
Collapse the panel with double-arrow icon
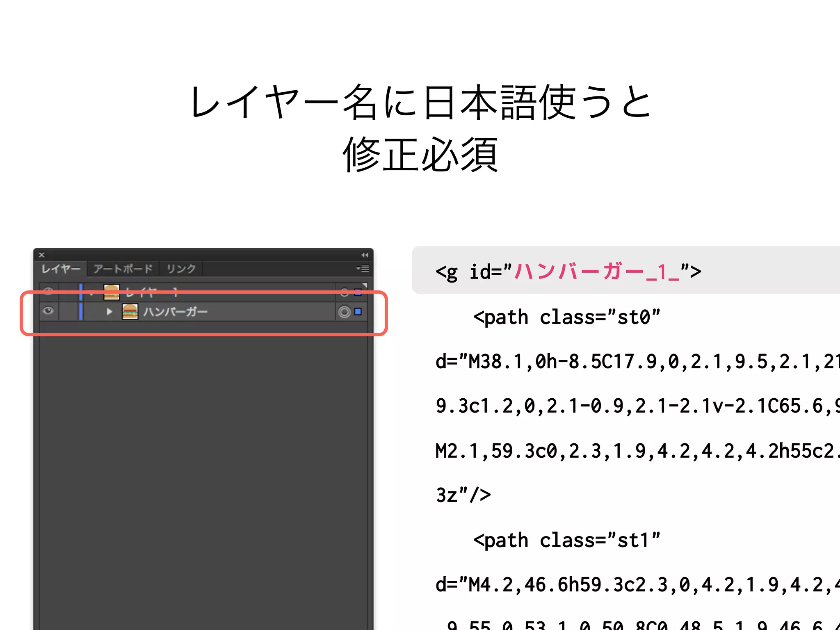click(x=365, y=255)
